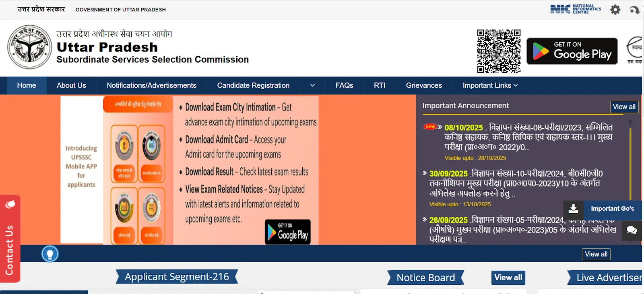Image resolution: width=644 pixels, height=294 pixels.
Task: Click the download icon beside Important Go's
Action: pos(573,209)
